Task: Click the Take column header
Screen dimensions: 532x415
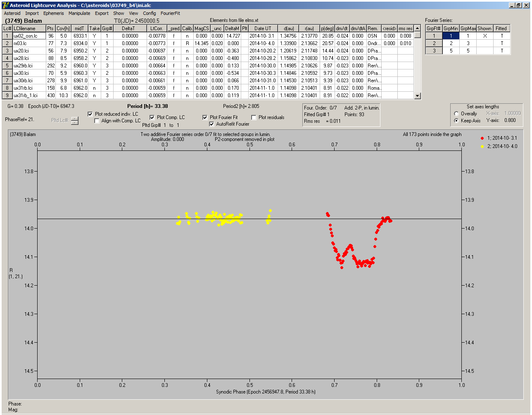Action: 94,29
